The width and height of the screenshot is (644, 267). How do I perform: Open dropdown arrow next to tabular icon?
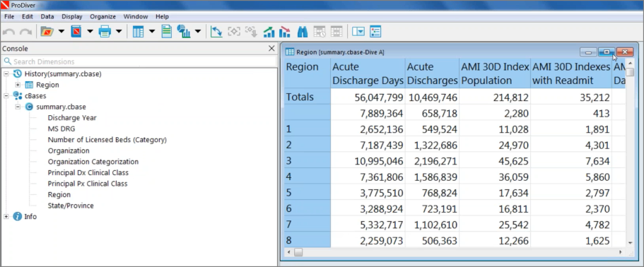tap(151, 32)
